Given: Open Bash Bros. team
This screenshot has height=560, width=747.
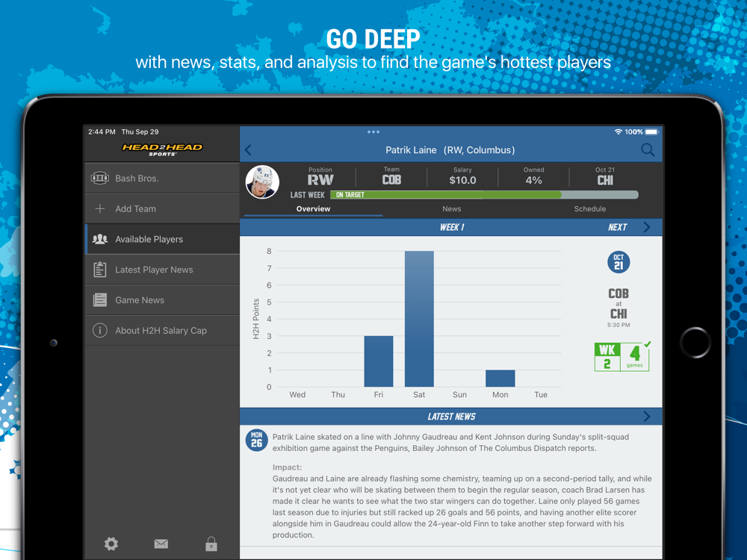Looking at the screenshot, I should point(162,178).
